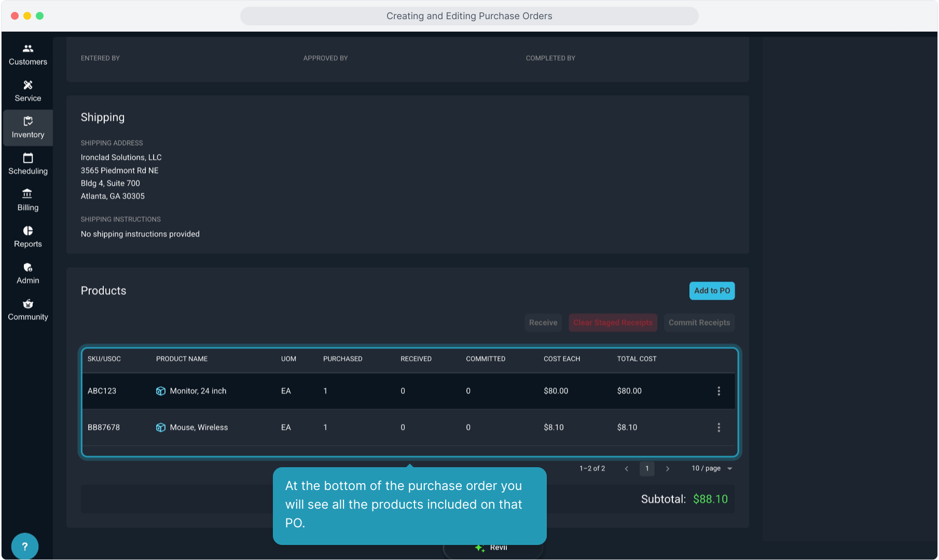
Task: Open row actions menu for ABC123
Action: point(719,391)
